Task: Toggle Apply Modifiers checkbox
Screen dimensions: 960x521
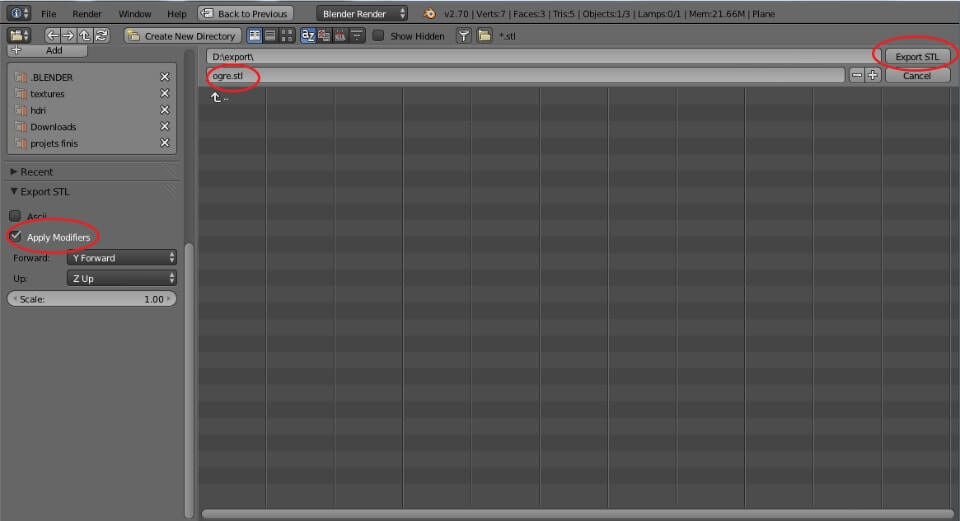Action: point(16,236)
